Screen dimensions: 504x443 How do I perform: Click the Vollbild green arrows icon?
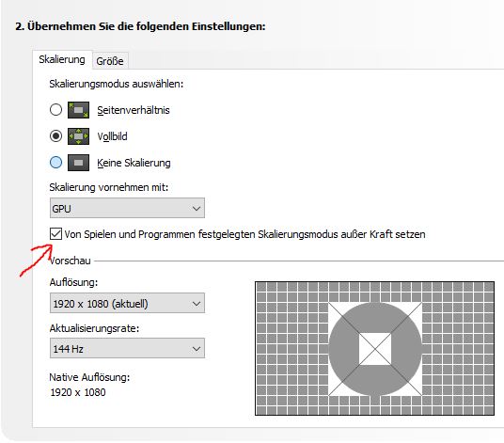coord(78,136)
